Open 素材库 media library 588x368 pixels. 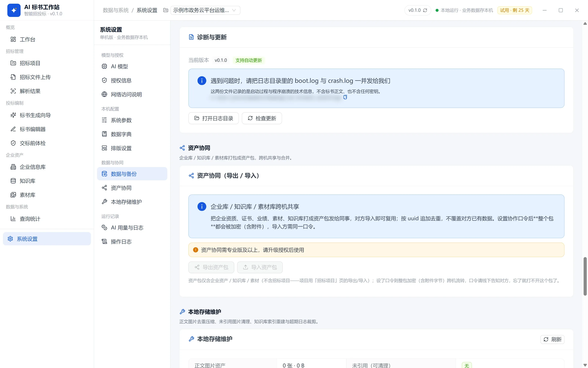click(x=47, y=195)
